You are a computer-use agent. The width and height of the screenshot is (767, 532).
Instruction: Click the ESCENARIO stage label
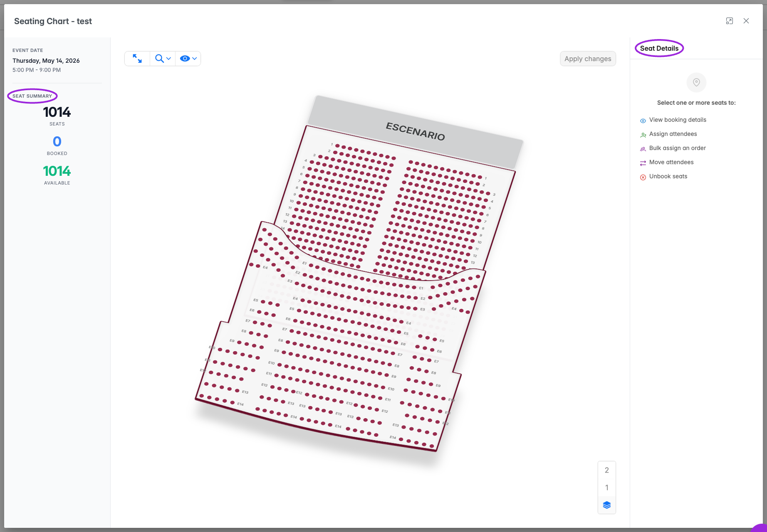tap(416, 132)
